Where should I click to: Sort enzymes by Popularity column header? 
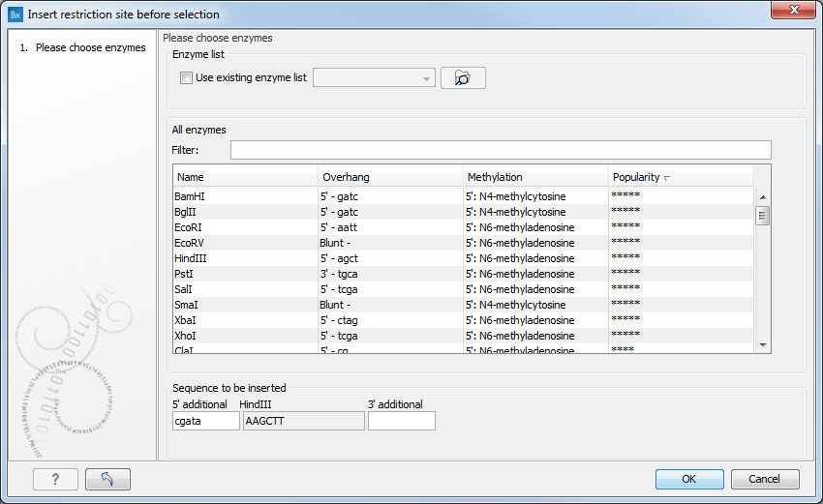click(x=680, y=177)
